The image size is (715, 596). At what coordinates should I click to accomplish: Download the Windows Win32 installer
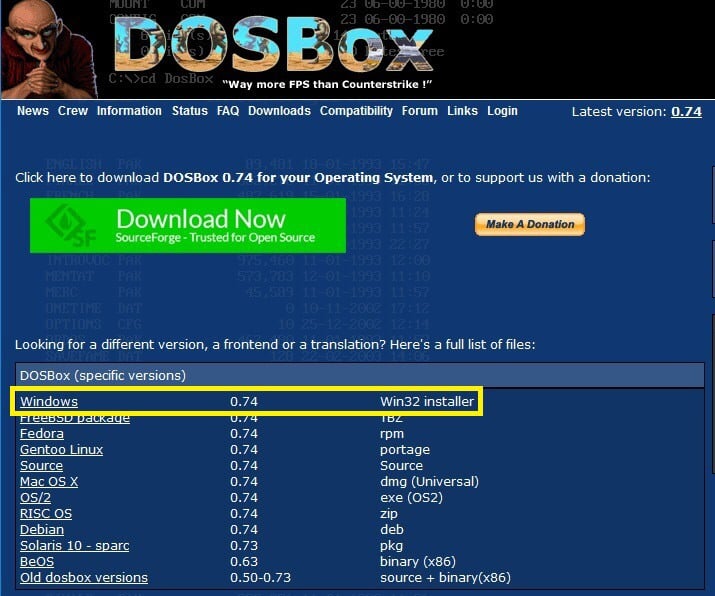(x=49, y=401)
